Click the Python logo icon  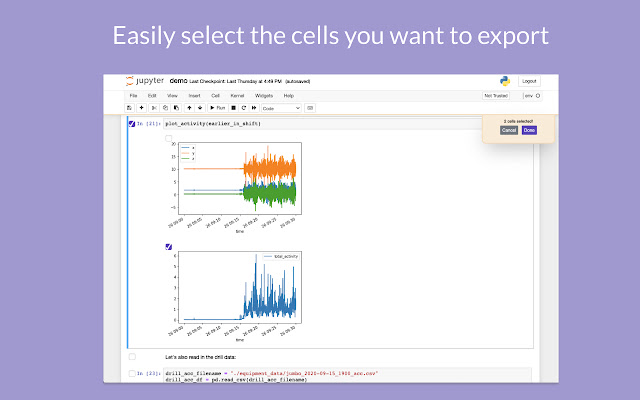pyautogui.click(x=505, y=81)
